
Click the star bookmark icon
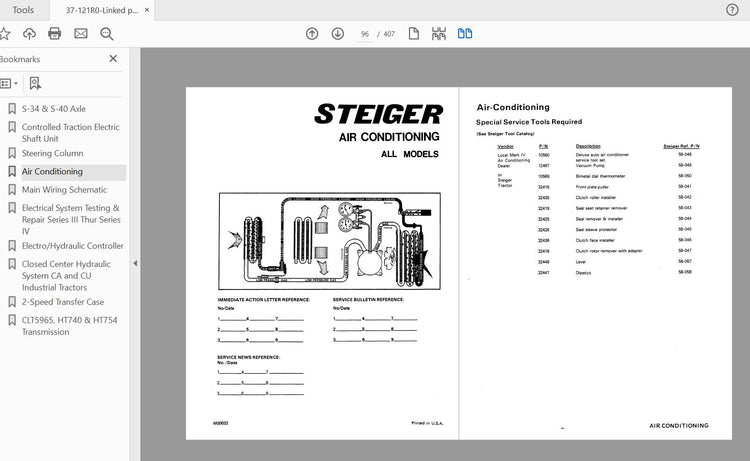(4, 33)
